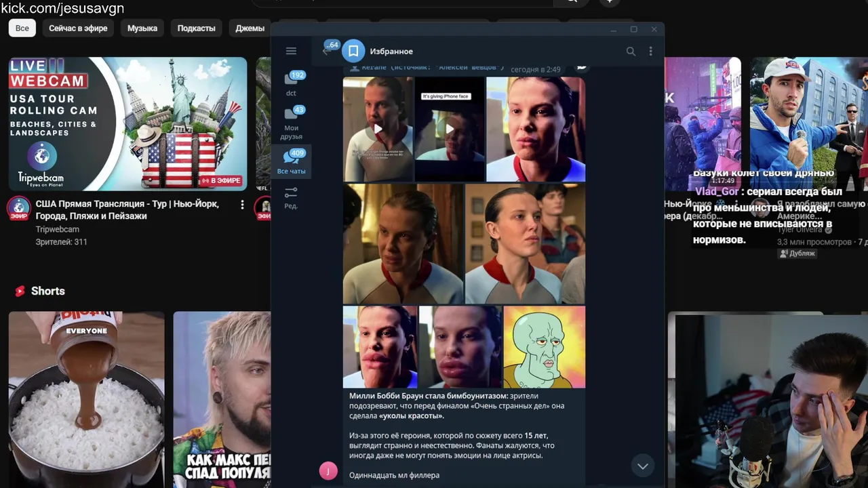Screen dimensions: 868x488
Task: Click the Tripwebcam channel avatar
Action: [x=19, y=208]
